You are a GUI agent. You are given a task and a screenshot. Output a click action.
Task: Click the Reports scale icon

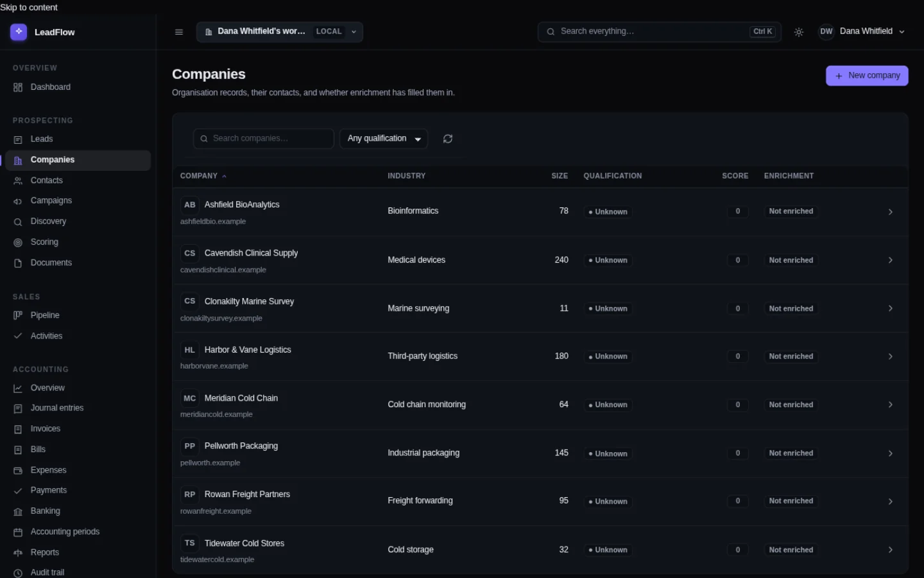point(18,553)
